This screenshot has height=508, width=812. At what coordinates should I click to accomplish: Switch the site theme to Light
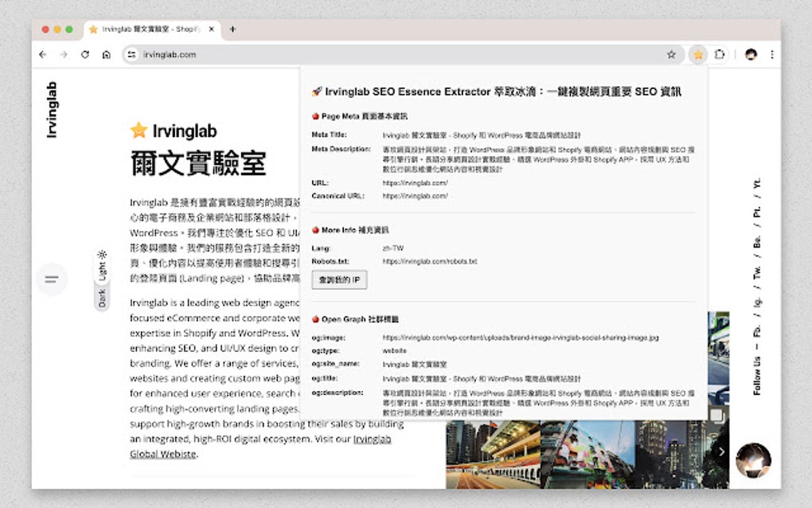click(x=102, y=268)
